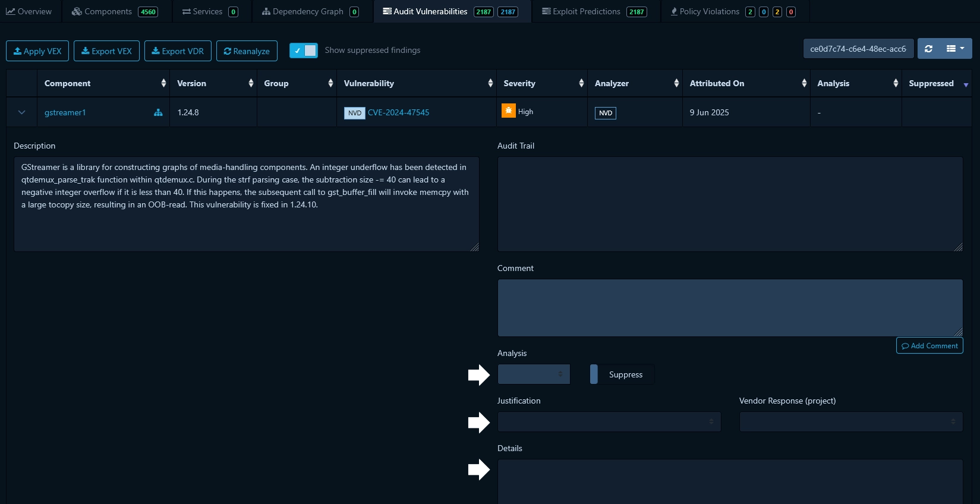
Task: Open the Justification dropdown
Action: point(609,422)
